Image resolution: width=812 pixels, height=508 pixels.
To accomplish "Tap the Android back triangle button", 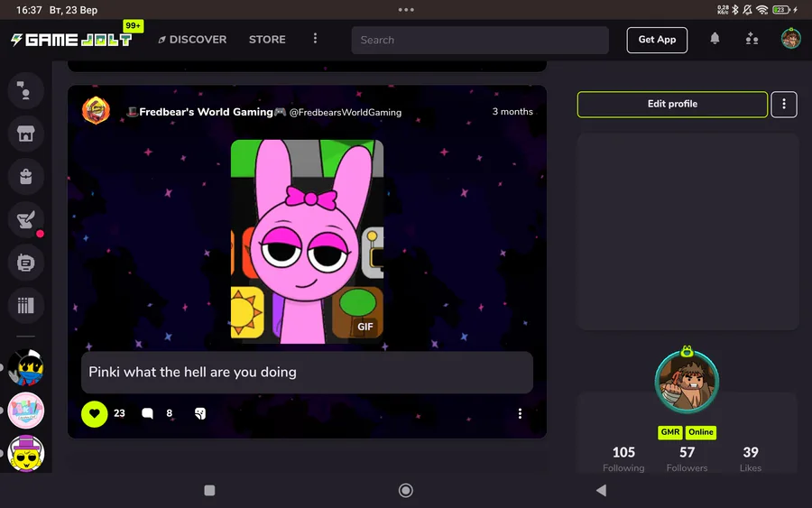I will coord(601,490).
